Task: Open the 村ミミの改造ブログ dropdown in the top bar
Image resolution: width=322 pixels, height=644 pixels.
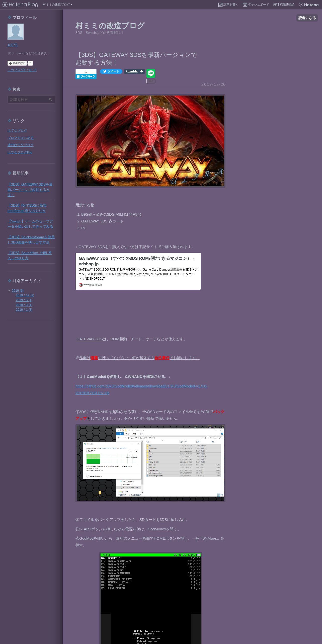Action: tap(57, 5)
